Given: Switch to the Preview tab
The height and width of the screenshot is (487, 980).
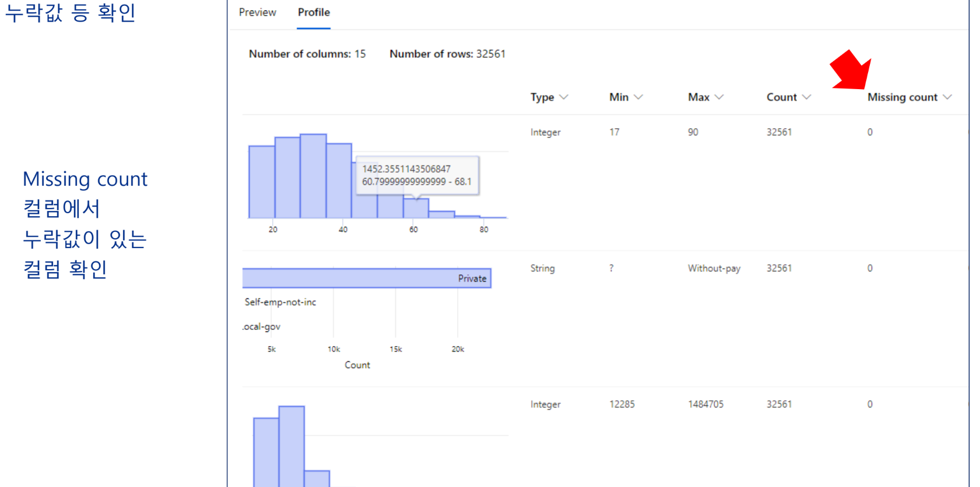Looking at the screenshot, I should pyautogui.click(x=257, y=12).
